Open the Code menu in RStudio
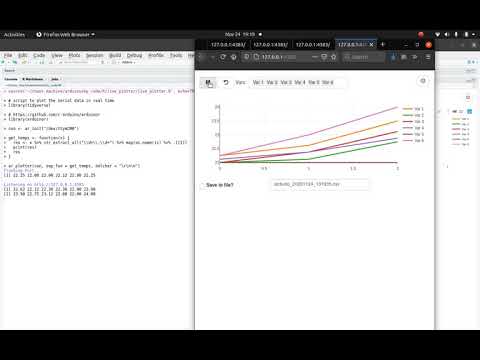The height and width of the screenshot is (360, 480). [x=39, y=55]
